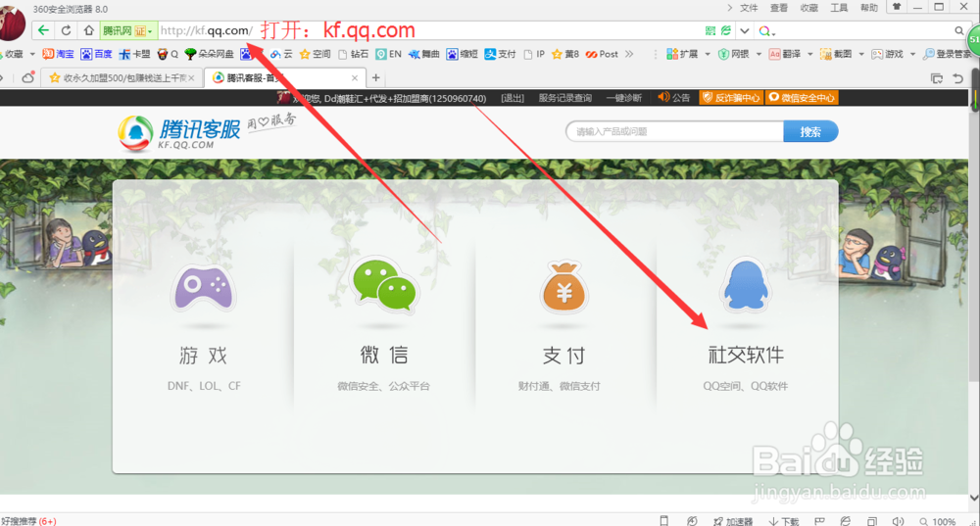This screenshot has height=526, width=980.
Task: Click the search magnifier at toolbar right
Action: coord(958,30)
